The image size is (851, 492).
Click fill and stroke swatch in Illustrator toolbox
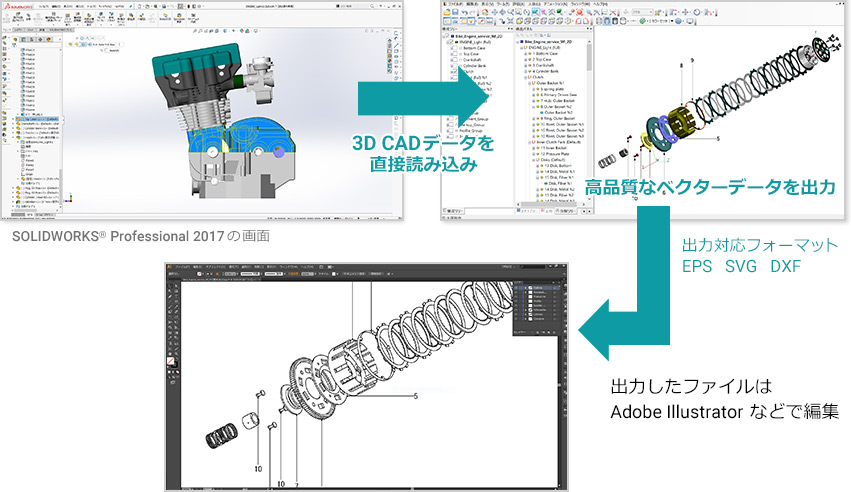point(172,362)
